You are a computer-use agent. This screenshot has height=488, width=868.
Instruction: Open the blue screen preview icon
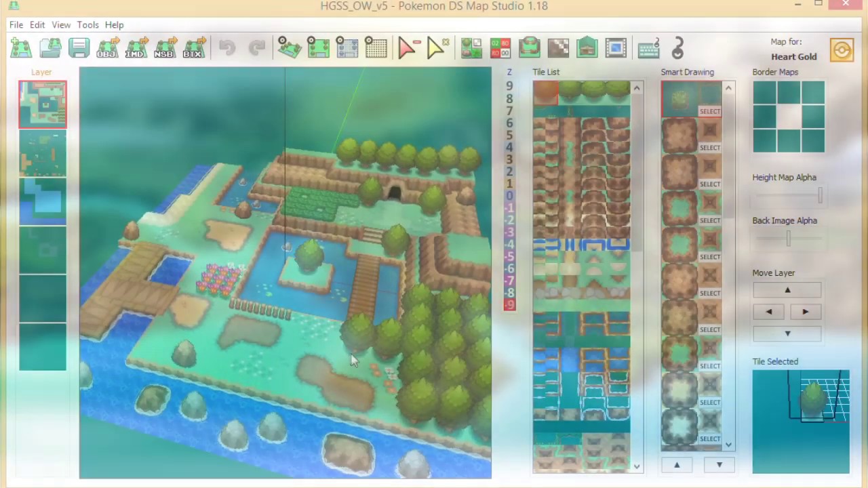point(616,48)
